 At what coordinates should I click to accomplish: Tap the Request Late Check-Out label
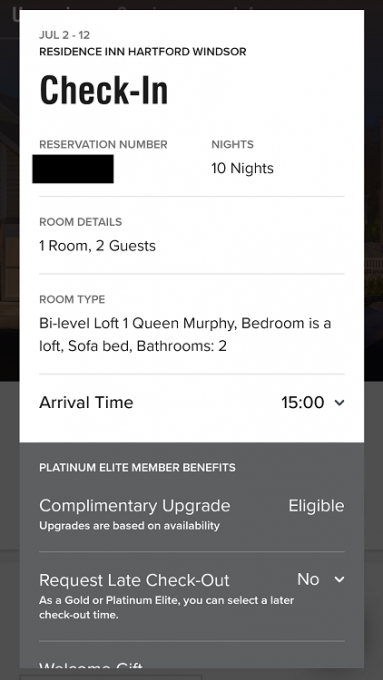(x=134, y=580)
